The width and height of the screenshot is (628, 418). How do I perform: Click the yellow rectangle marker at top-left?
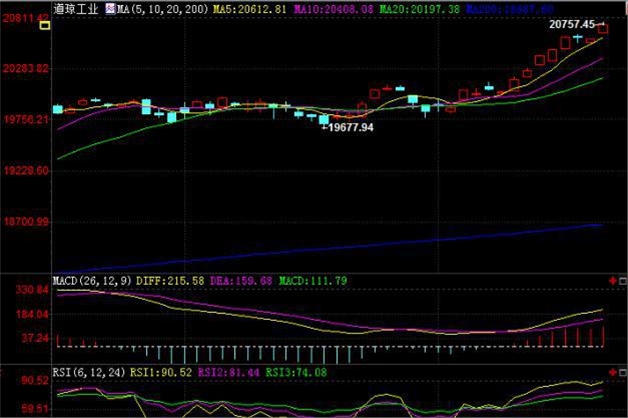click(x=45, y=26)
